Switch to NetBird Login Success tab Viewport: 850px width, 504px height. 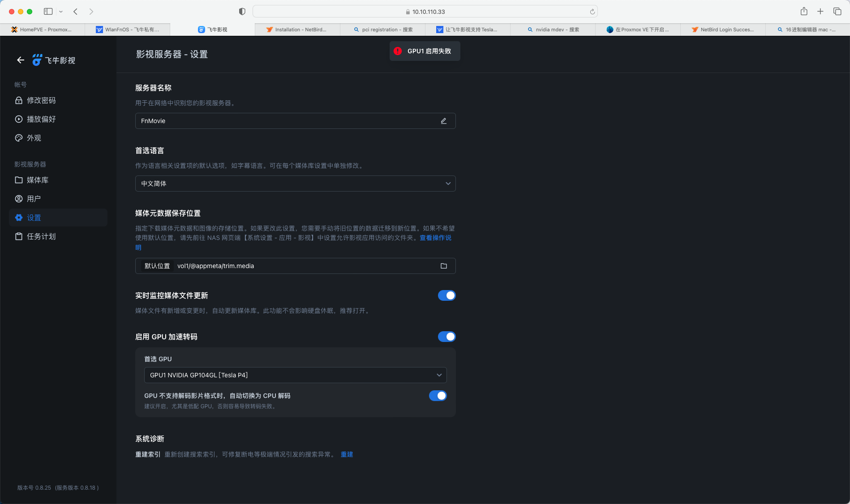pos(723,30)
